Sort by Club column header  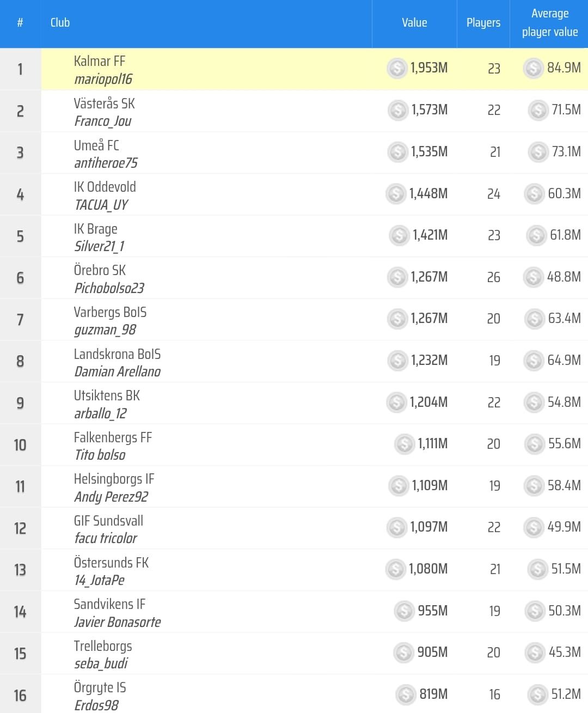(x=60, y=23)
